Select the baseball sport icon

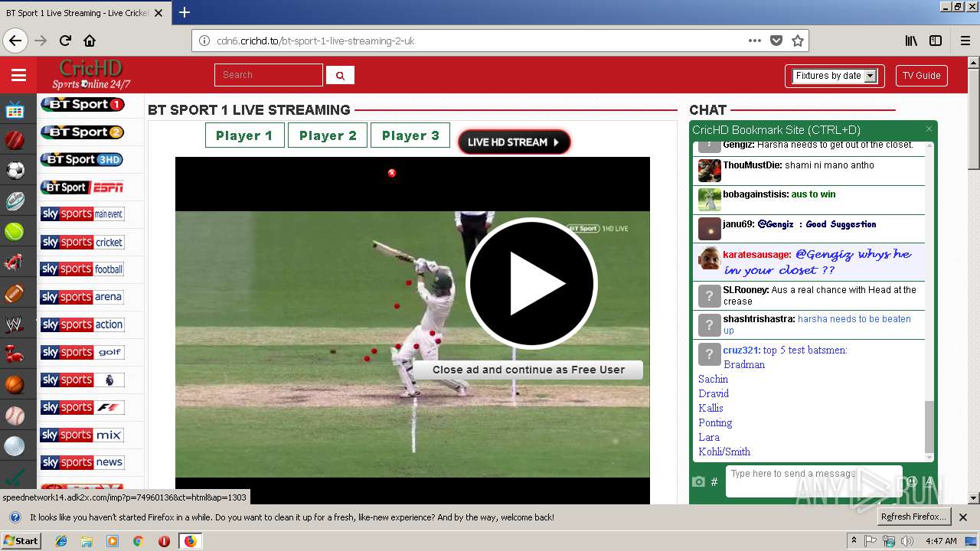coord(15,416)
